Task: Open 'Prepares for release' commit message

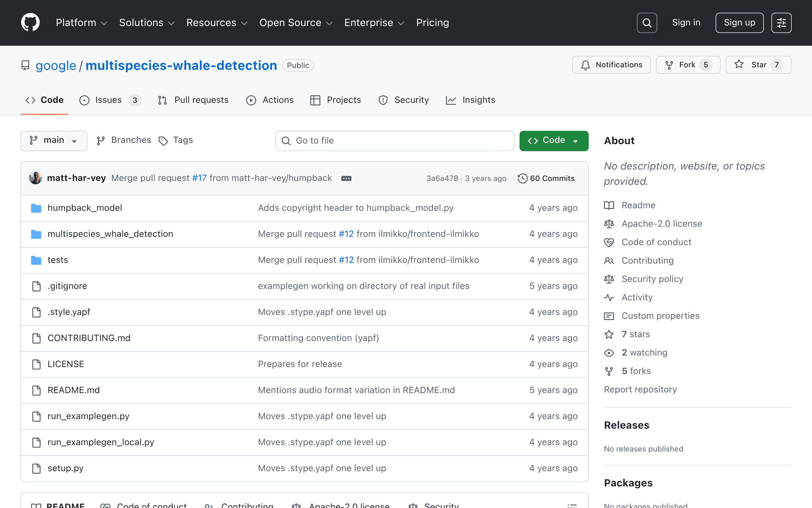Action: point(300,364)
